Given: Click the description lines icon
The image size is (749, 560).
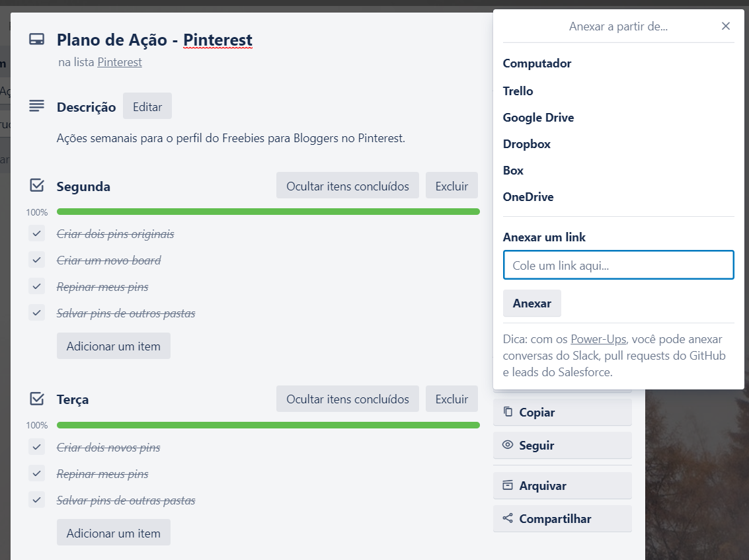Looking at the screenshot, I should [x=36, y=106].
